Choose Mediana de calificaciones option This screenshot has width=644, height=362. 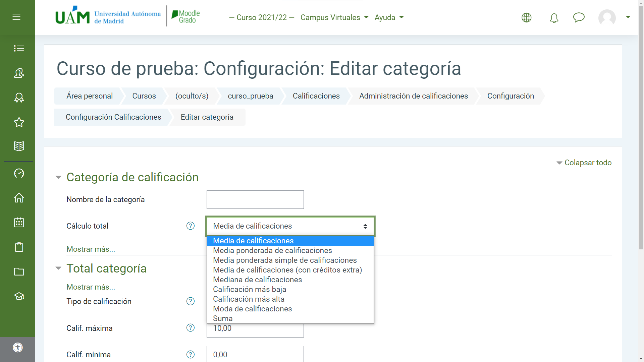coord(257,280)
